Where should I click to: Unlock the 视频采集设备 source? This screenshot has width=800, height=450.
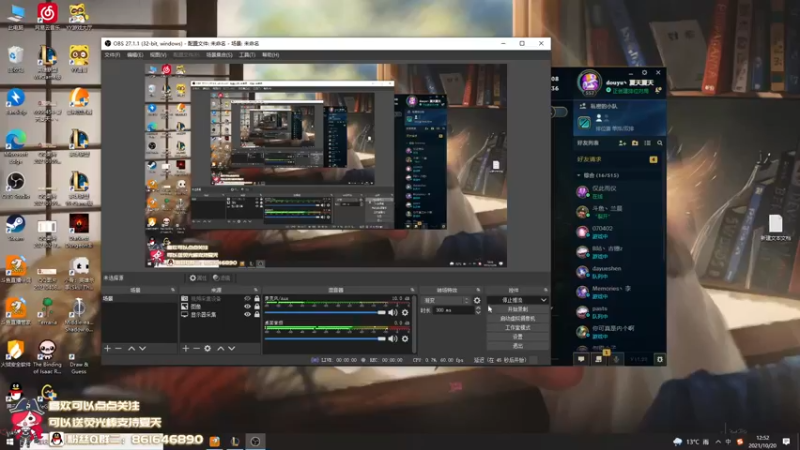(257, 298)
